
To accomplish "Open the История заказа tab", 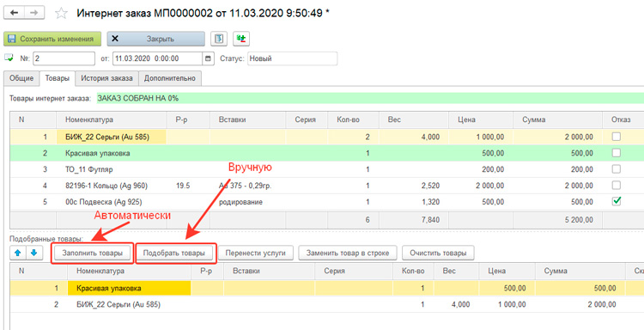I will point(106,78).
